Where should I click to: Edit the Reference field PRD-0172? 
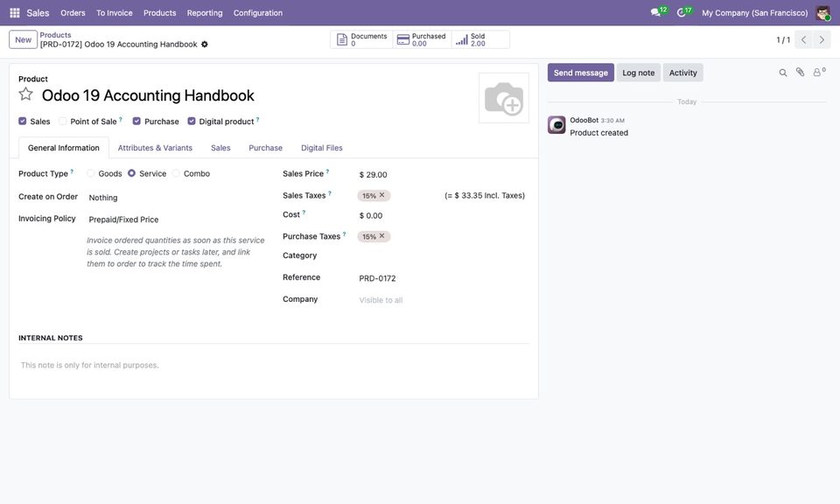[x=443, y=278]
